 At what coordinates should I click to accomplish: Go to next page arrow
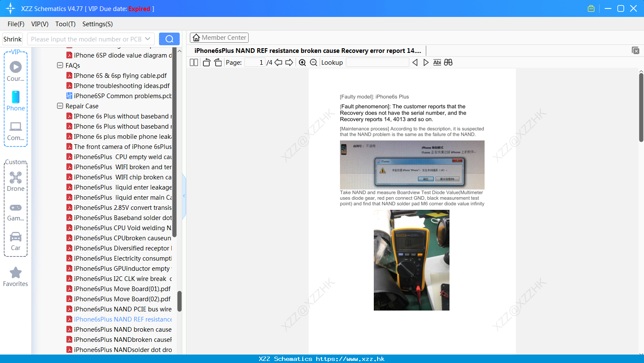[289, 63]
